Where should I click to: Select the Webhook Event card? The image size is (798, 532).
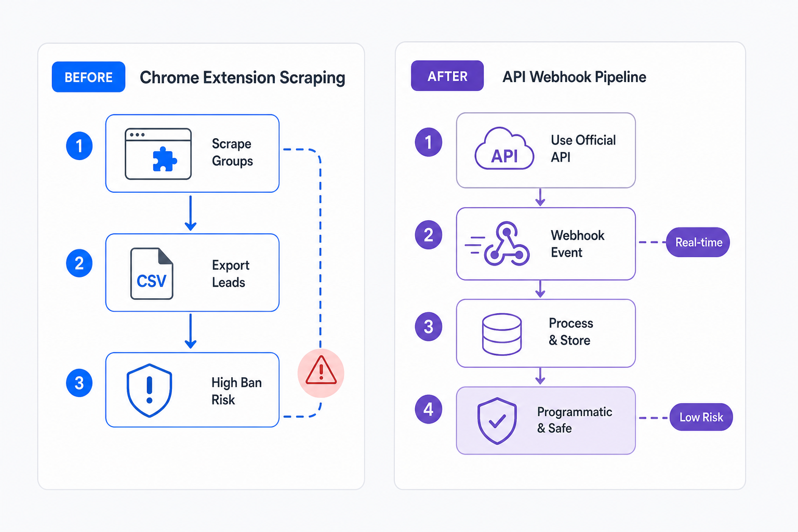546,244
